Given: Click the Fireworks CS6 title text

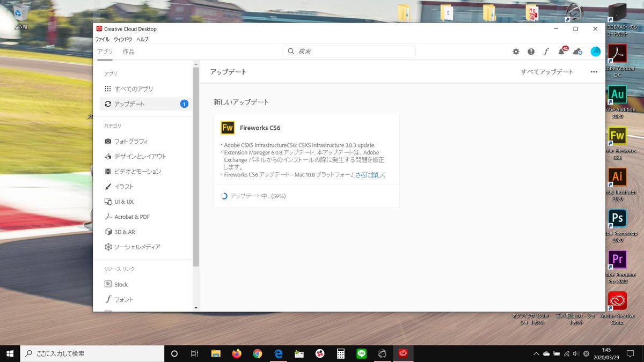Looking at the screenshot, I should 260,128.
